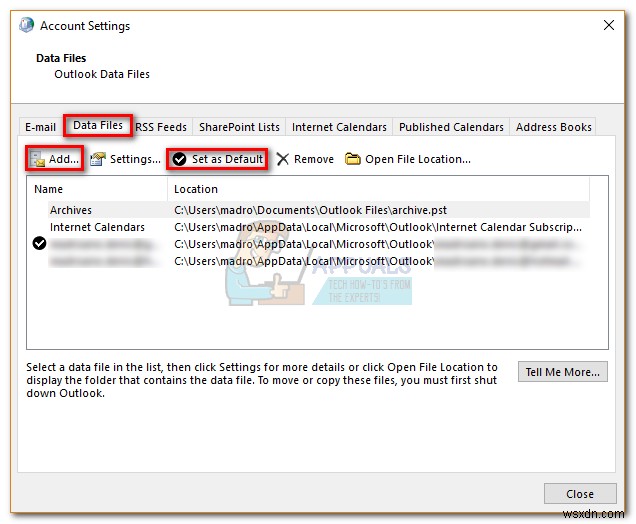Select the Data Files tab

pyautogui.click(x=98, y=125)
